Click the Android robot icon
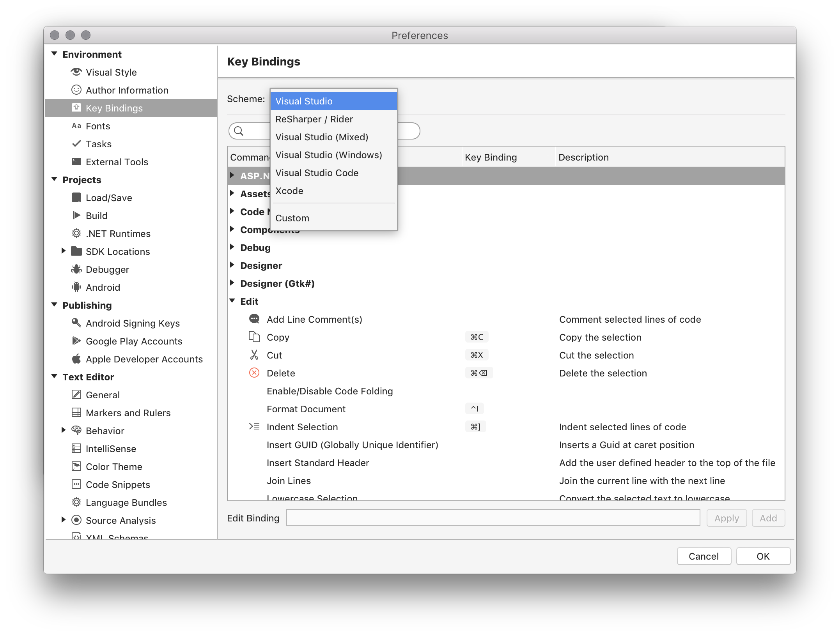The image size is (840, 636). tap(76, 287)
